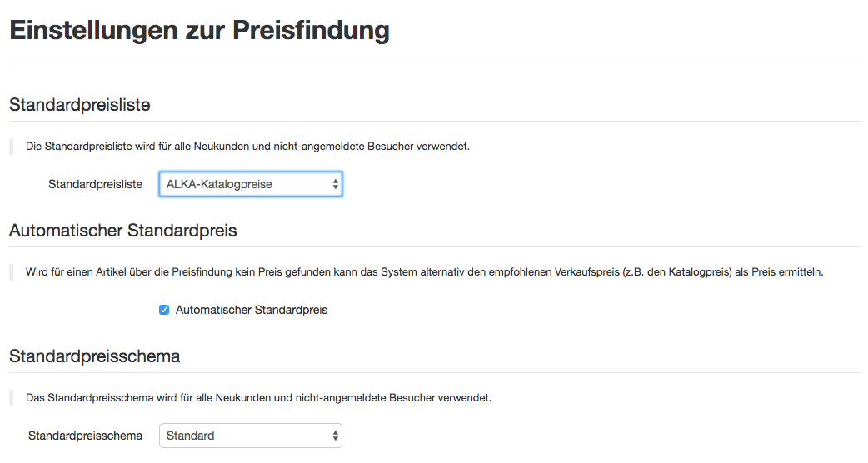This screenshot has width=868, height=463.
Task: Click the Automatischer Standardpreis checkbox label text
Action: coord(252,310)
